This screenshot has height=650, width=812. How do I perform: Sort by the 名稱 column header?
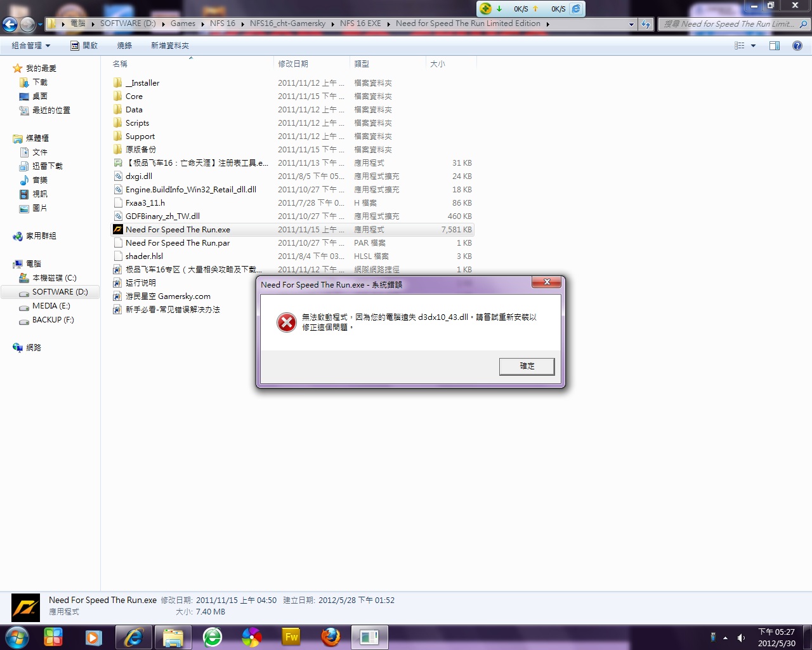tap(192, 63)
